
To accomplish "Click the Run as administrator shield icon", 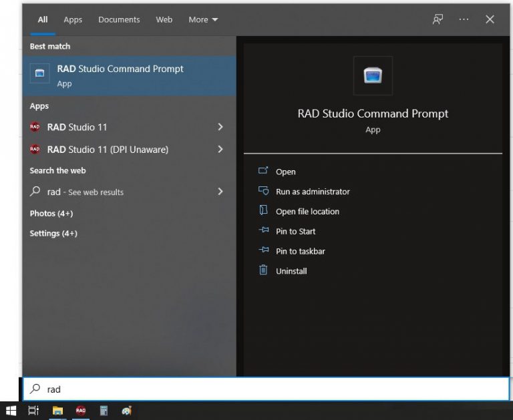I will coord(263,190).
